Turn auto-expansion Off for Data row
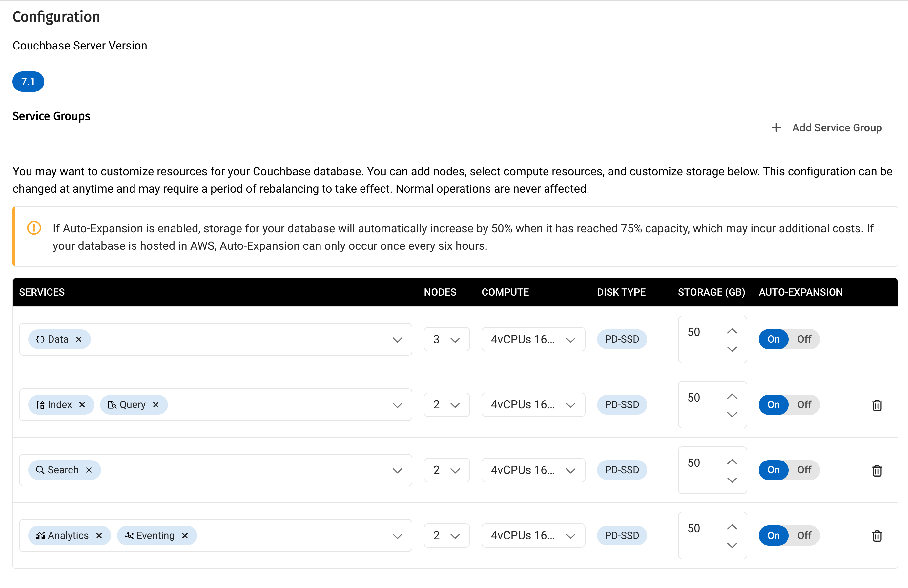Screen dimensions: 908x588 [804, 339]
